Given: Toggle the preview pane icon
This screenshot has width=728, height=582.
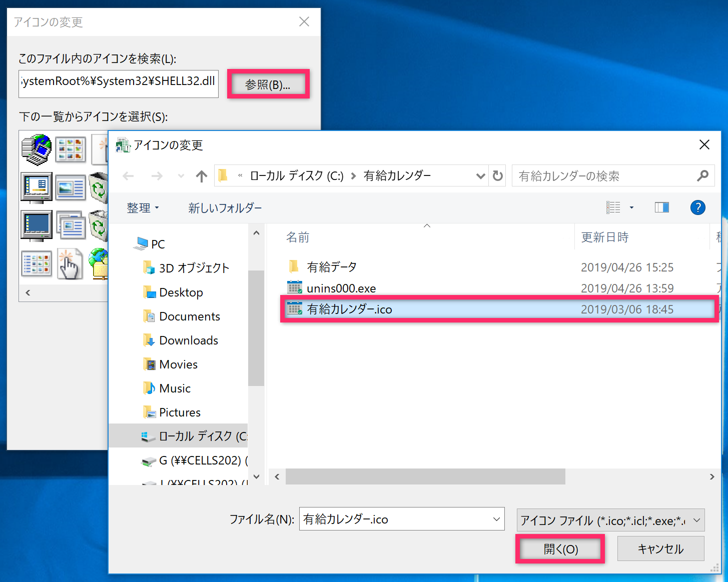Looking at the screenshot, I should coord(661,207).
